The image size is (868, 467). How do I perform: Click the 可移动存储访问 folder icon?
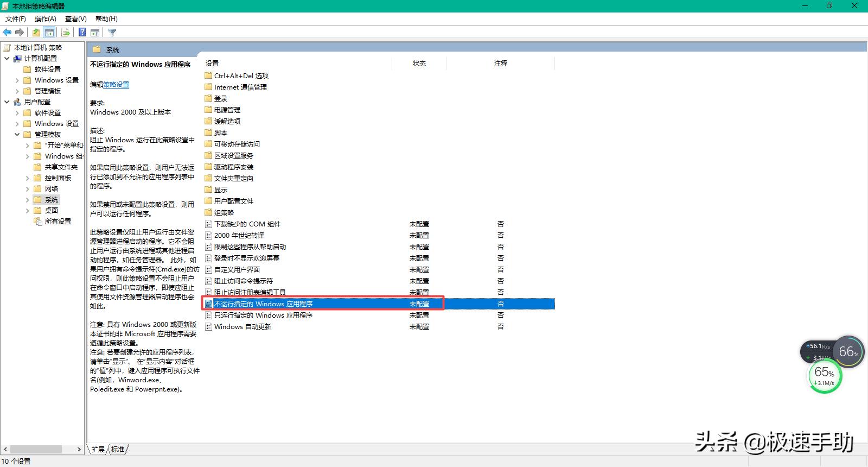click(208, 144)
